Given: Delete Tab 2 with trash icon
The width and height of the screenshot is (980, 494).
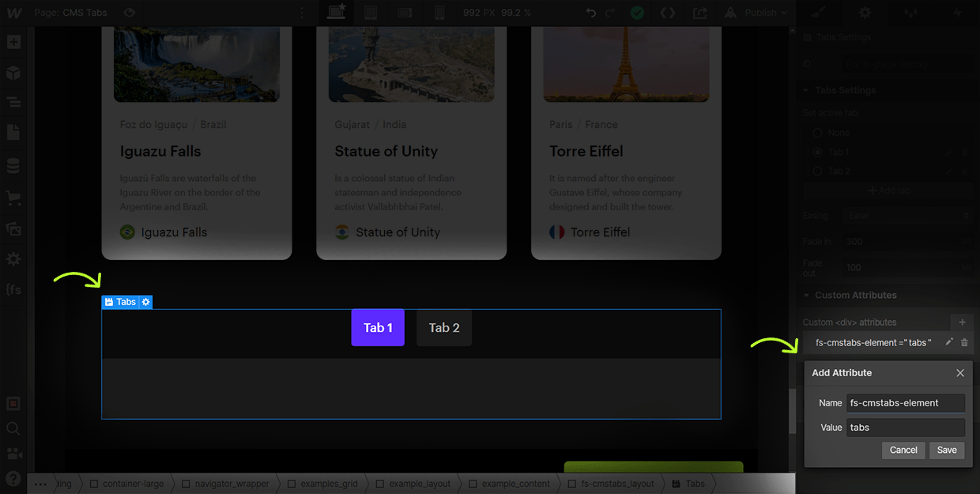Looking at the screenshot, I should [x=964, y=171].
